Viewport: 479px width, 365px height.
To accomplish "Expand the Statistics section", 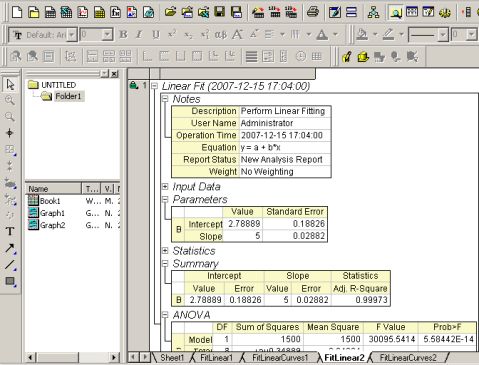I will 165,250.
